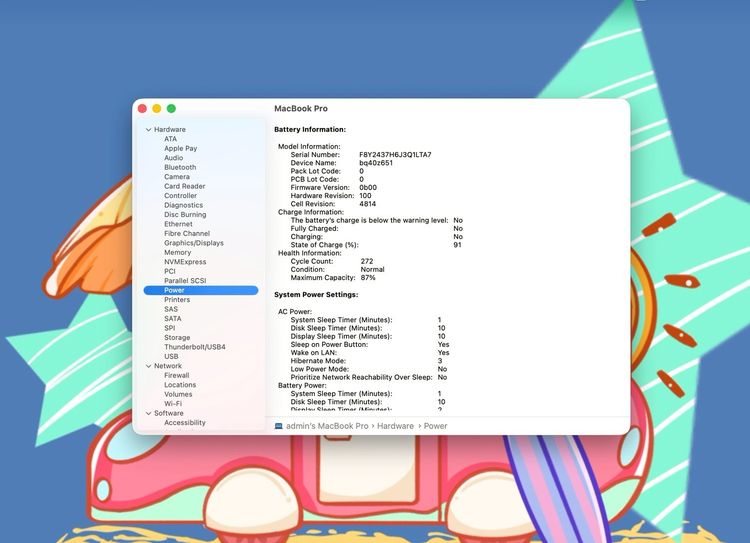Open Accessibility under Software
This screenshot has width=750, height=543.
point(185,423)
